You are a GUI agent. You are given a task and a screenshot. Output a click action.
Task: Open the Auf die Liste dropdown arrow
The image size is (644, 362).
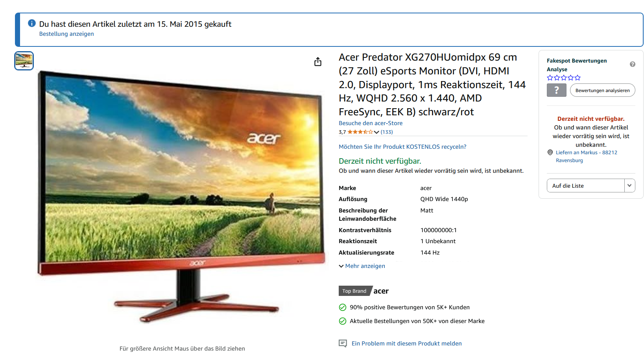point(629,186)
